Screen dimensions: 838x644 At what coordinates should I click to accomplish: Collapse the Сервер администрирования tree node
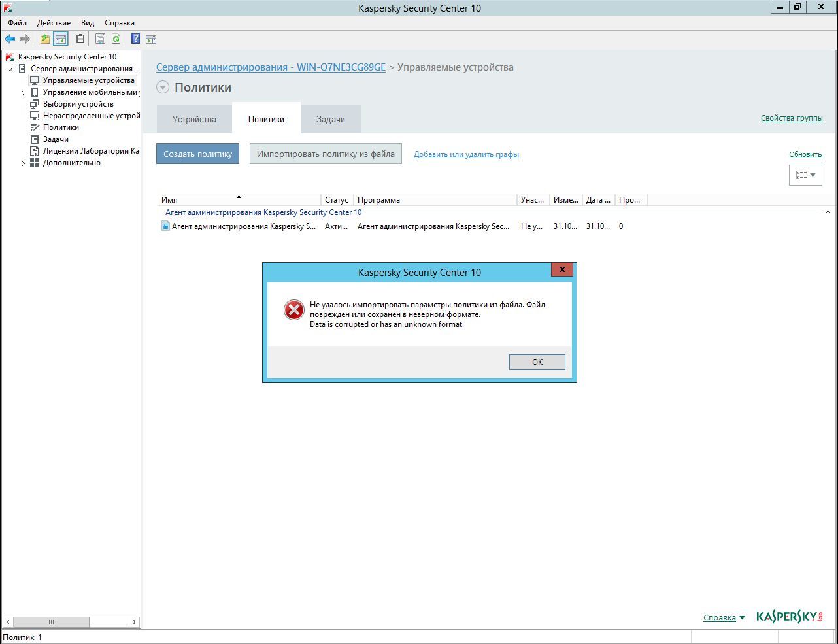coord(10,69)
